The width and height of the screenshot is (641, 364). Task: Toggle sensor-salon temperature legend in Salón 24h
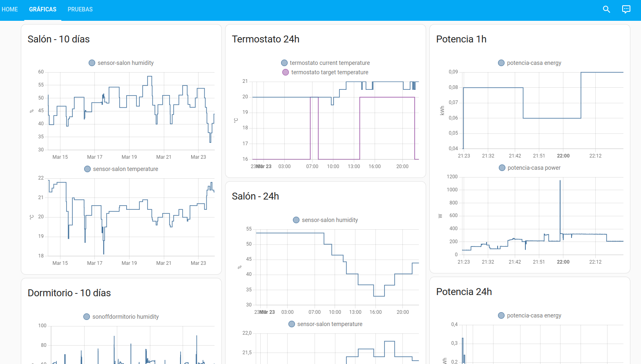[326, 324]
